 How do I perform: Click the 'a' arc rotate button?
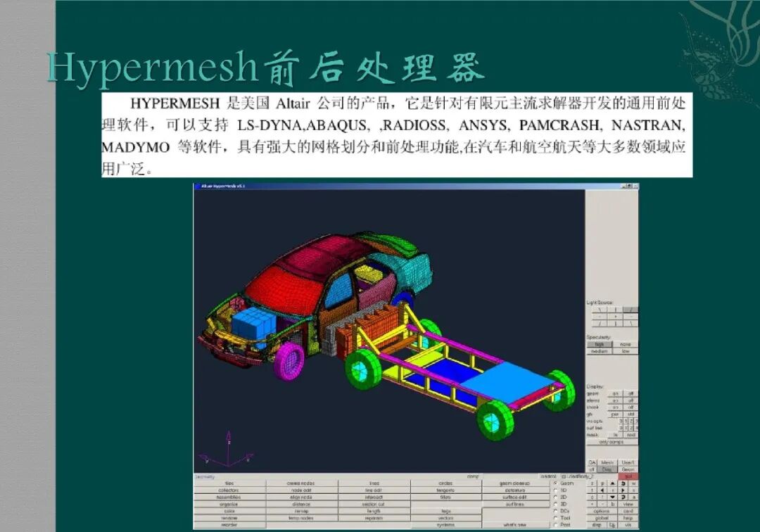pyautogui.click(x=633, y=497)
